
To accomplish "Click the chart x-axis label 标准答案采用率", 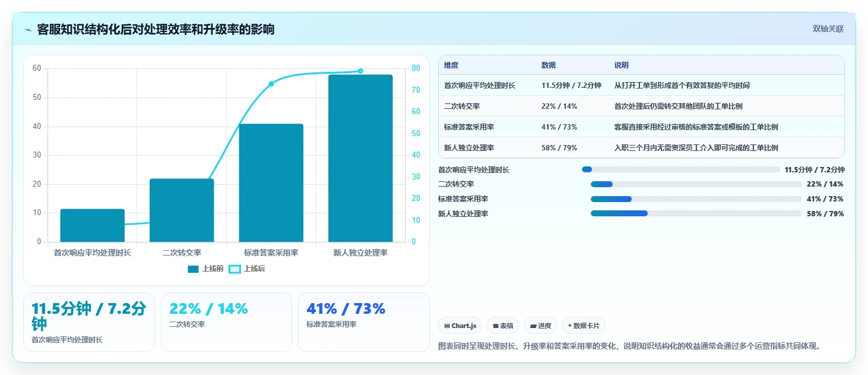I will click(x=271, y=253).
